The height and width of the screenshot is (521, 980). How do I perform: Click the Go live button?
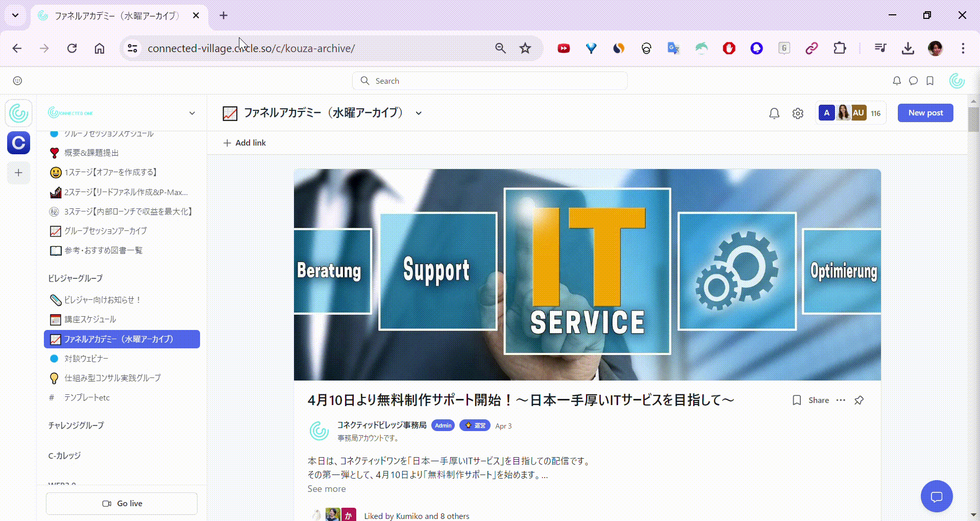coord(122,504)
